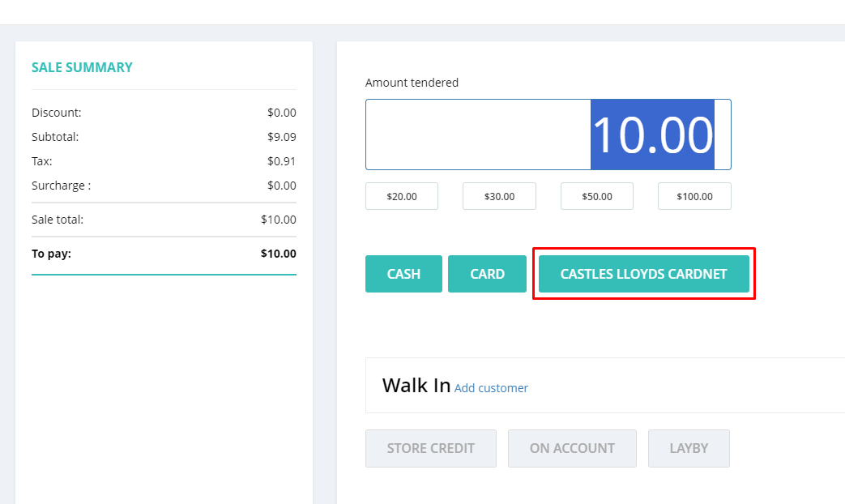Choose the $50.00 quick amount button
This screenshot has width=845, height=504.
click(596, 196)
